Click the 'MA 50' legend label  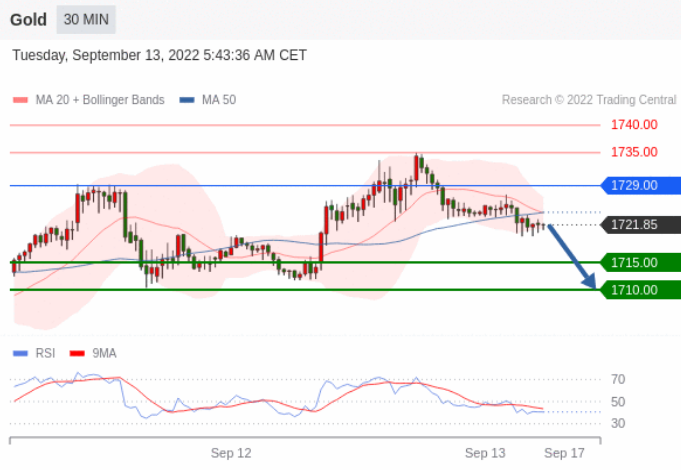(x=219, y=100)
